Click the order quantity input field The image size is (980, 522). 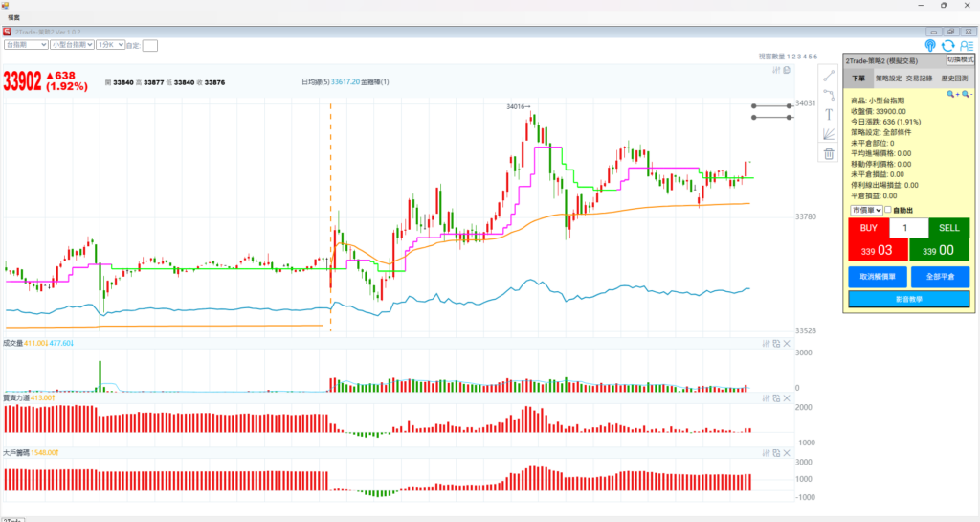pyautogui.click(x=908, y=228)
